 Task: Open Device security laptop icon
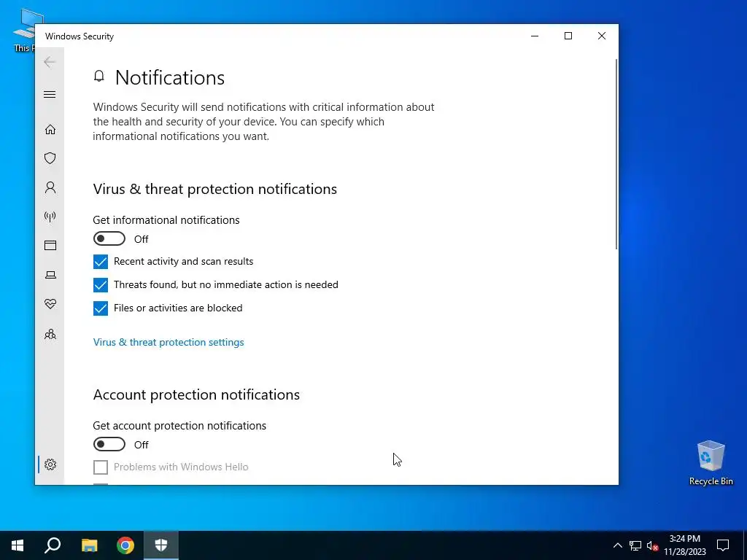click(x=50, y=275)
